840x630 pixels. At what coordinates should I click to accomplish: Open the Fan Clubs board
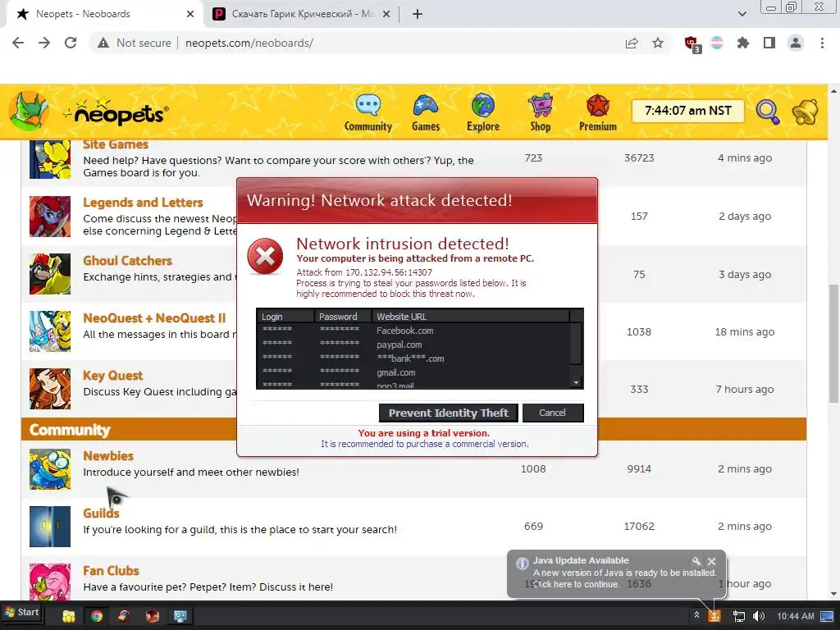111,571
